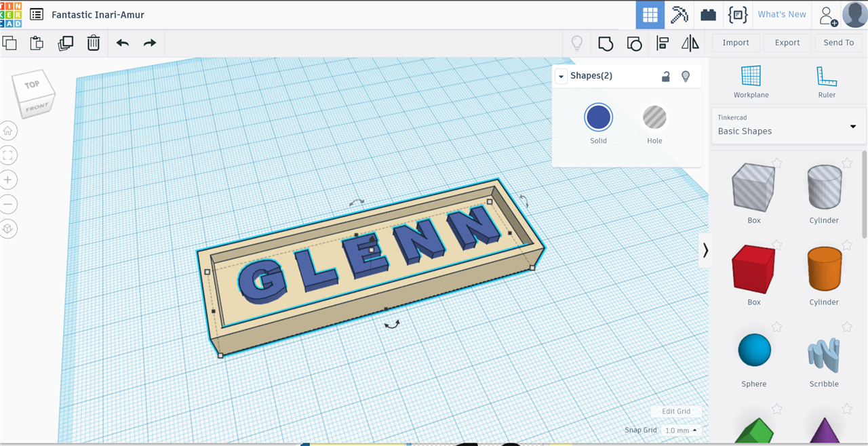This screenshot has height=446, width=868.
Task: Switch to 3D design grid view
Action: pyautogui.click(x=650, y=14)
